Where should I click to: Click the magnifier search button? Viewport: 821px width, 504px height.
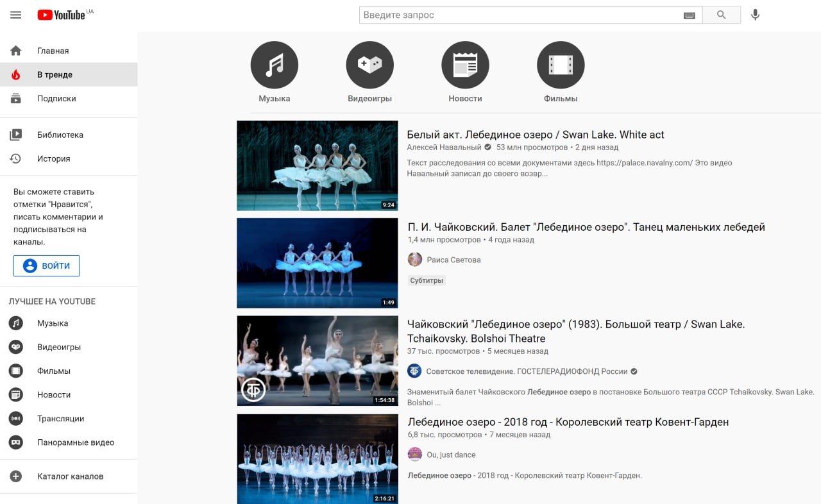[722, 15]
